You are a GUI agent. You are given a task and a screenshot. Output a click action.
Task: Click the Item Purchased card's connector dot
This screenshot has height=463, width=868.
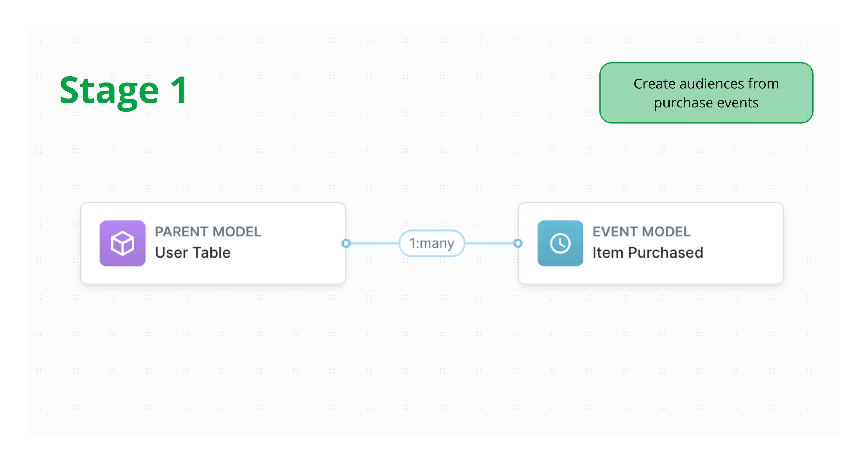coord(518,243)
